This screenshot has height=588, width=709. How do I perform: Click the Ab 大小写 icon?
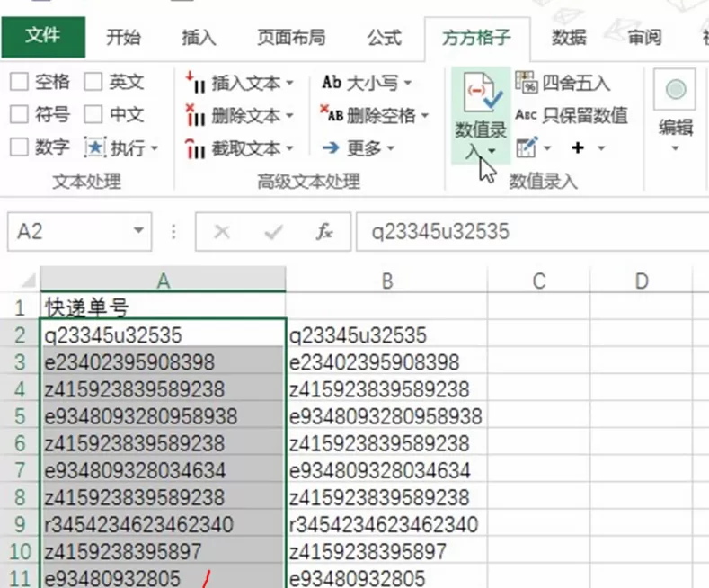point(332,83)
